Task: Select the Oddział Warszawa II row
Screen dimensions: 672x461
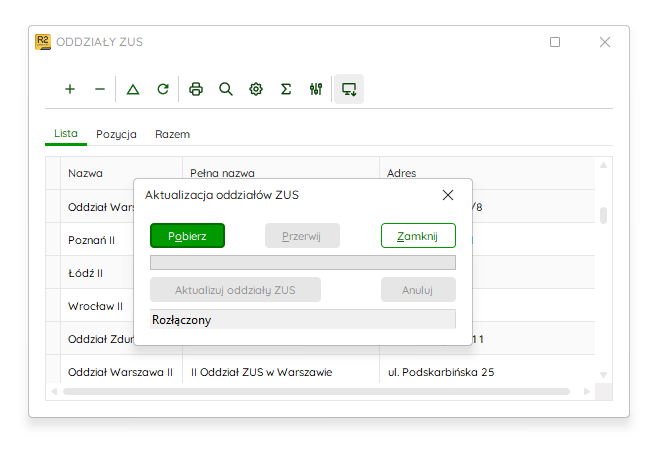Action: click(x=320, y=372)
